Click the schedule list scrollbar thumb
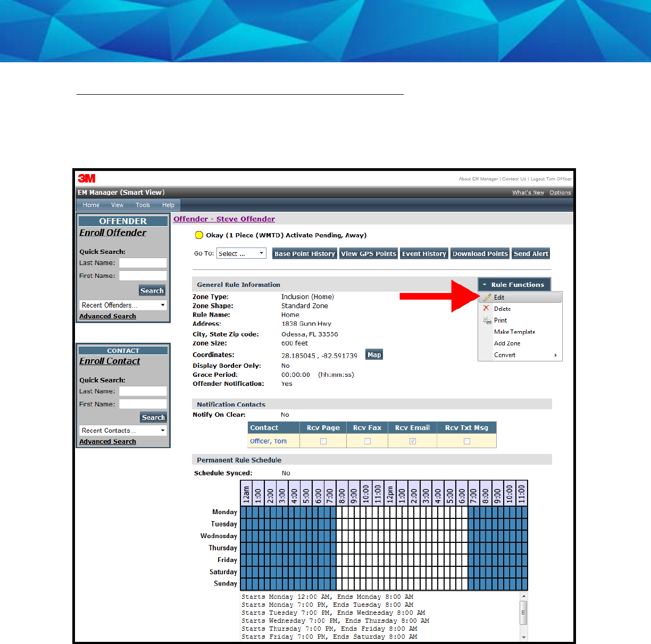Image resolution: width=651 pixels, height=644 pixels. point(524,613)
